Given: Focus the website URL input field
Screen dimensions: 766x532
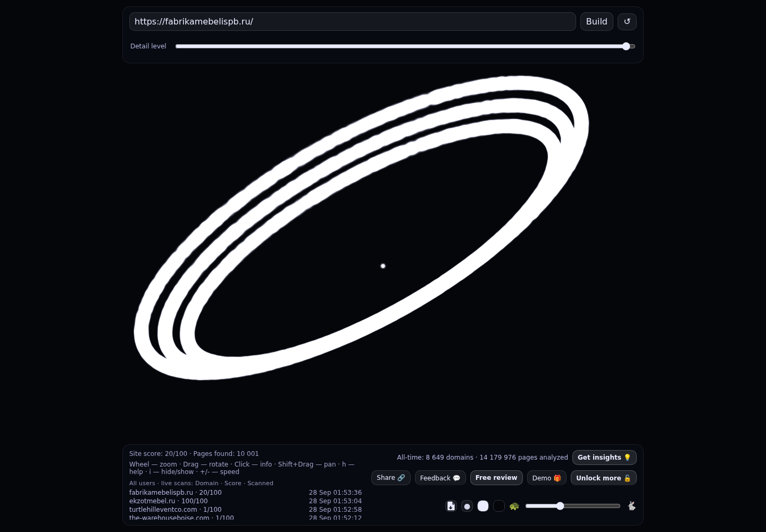Looking at the screenshot, I should (353, 22).
